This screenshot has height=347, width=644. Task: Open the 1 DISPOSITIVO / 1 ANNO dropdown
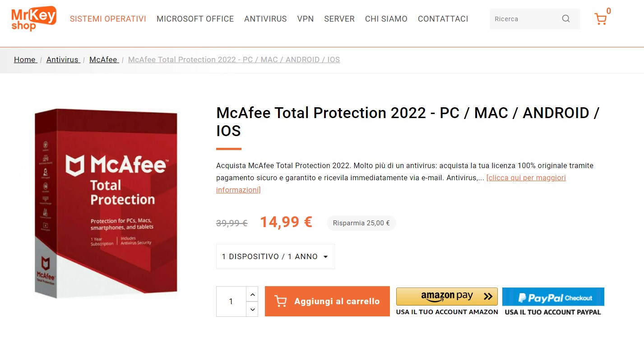tap(275, 256)
